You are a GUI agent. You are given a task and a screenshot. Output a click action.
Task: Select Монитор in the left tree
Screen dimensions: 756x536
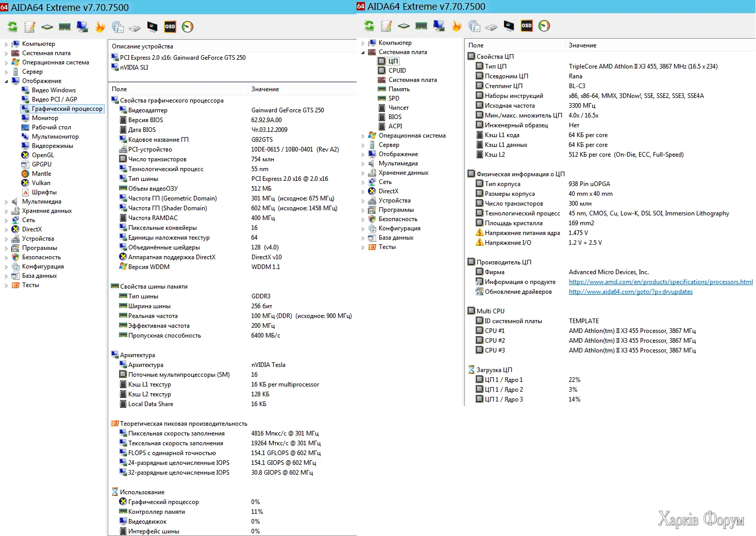45,118
